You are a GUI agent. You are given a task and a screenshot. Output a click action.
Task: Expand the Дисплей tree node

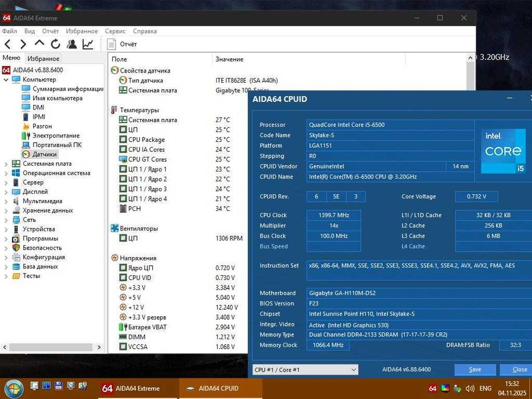click(x=6, y=192)
